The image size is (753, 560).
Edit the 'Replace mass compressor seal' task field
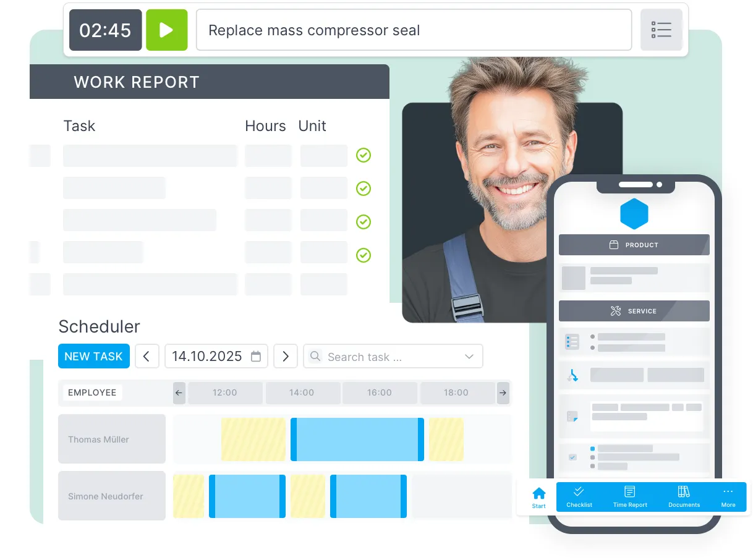(x=414, y=30)
